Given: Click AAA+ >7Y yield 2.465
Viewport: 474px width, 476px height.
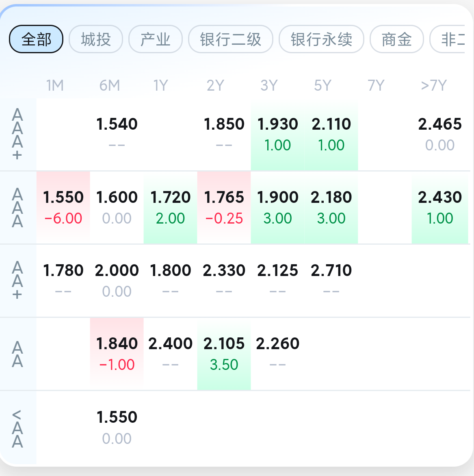Looking at the screenshot, I should point(440,134).
